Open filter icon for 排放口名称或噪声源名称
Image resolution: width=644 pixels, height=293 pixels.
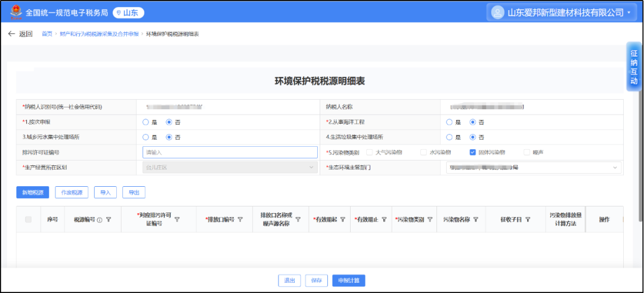pos(298,220)
